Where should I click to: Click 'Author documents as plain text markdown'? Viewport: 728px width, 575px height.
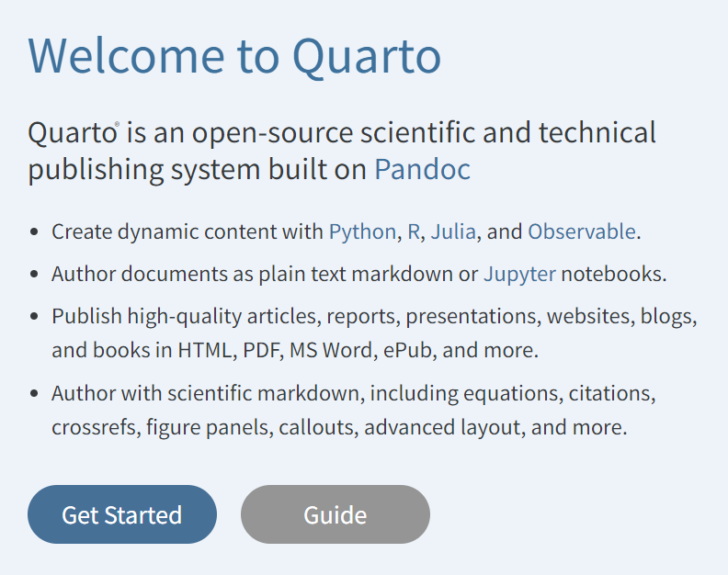[253, 275]
